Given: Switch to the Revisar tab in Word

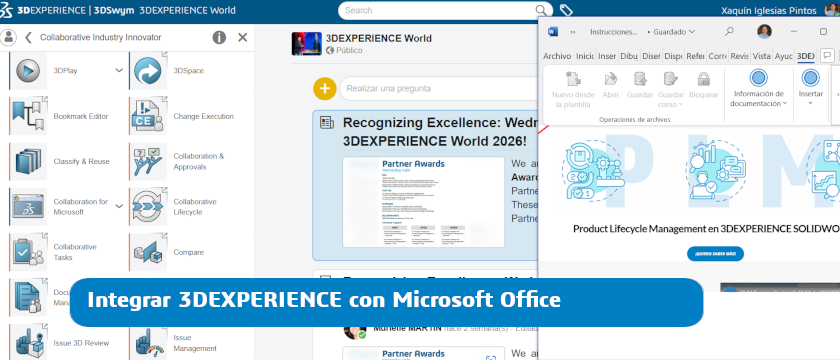Looking at the screenshot, I should [x=739, y=56].
